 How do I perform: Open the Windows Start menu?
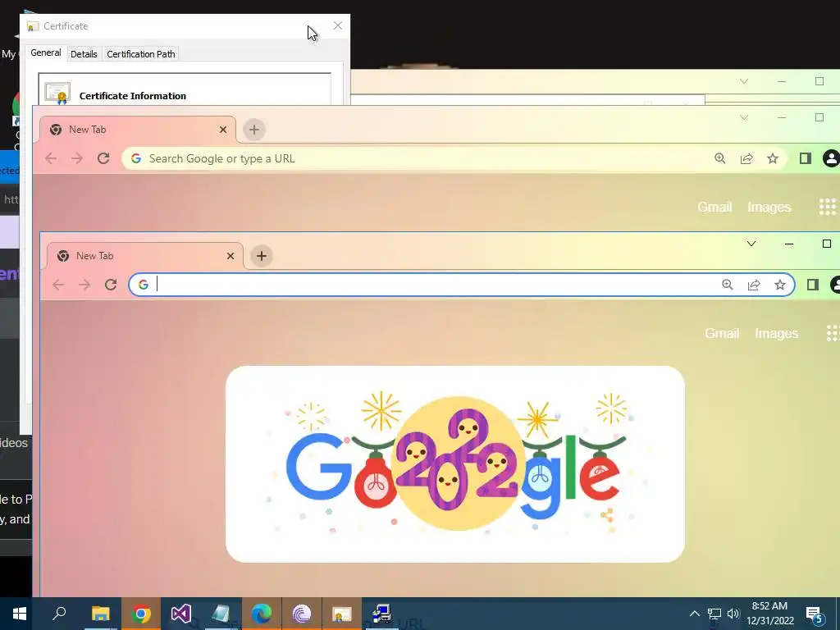pos(20,614)
